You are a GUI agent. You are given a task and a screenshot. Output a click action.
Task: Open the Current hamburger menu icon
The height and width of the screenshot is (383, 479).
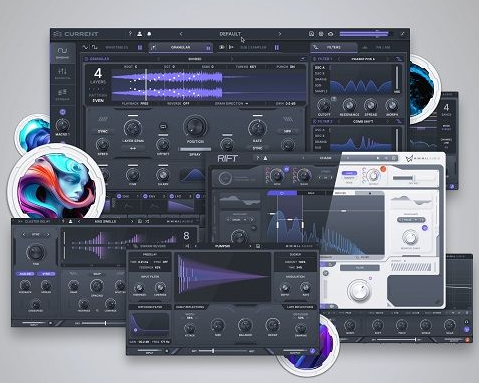58,34
